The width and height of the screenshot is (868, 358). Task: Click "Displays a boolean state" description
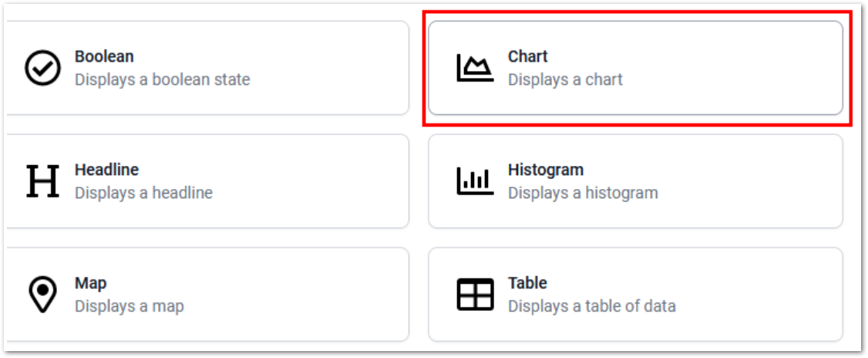[x=162, y=79]
